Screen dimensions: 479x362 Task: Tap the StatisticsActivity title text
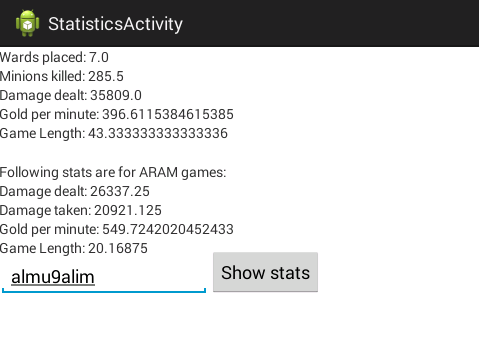pyautogui.click(x=115, y=24)
